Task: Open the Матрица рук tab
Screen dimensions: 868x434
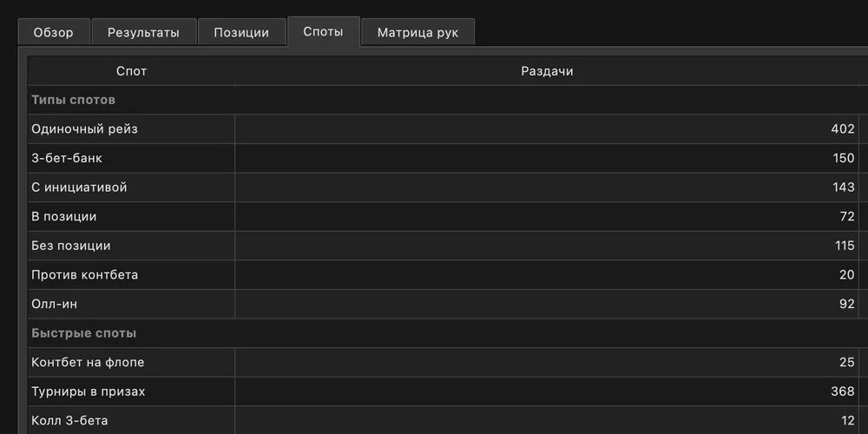Action: pos(418,33)
